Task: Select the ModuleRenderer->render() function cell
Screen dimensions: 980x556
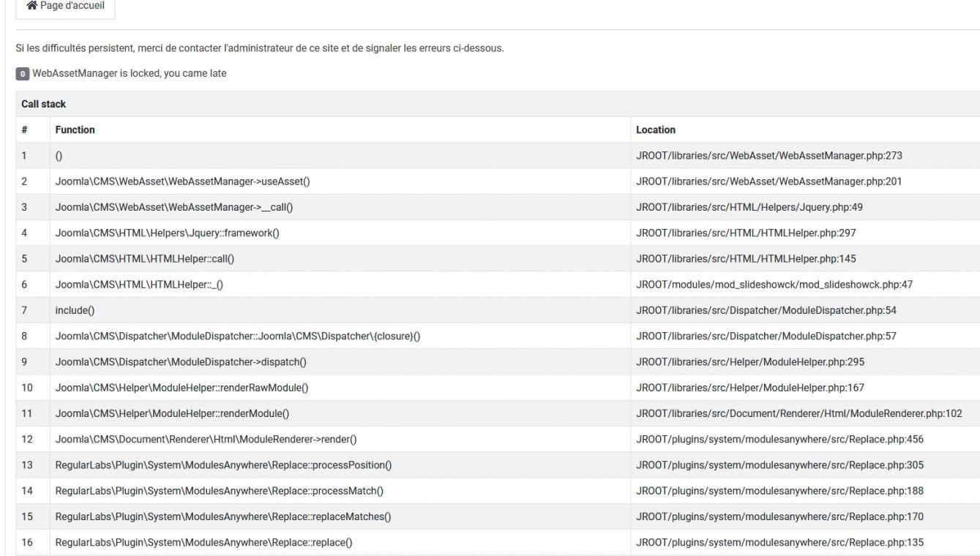Action: 339,439
